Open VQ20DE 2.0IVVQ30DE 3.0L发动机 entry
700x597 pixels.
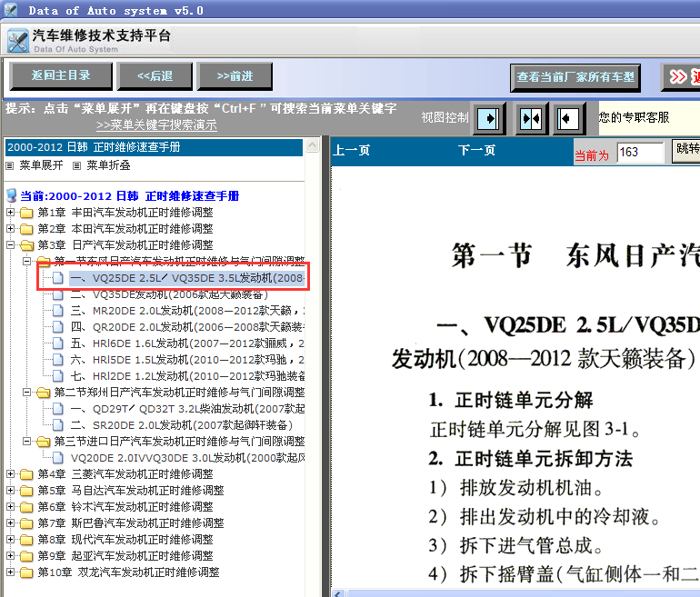187,458
